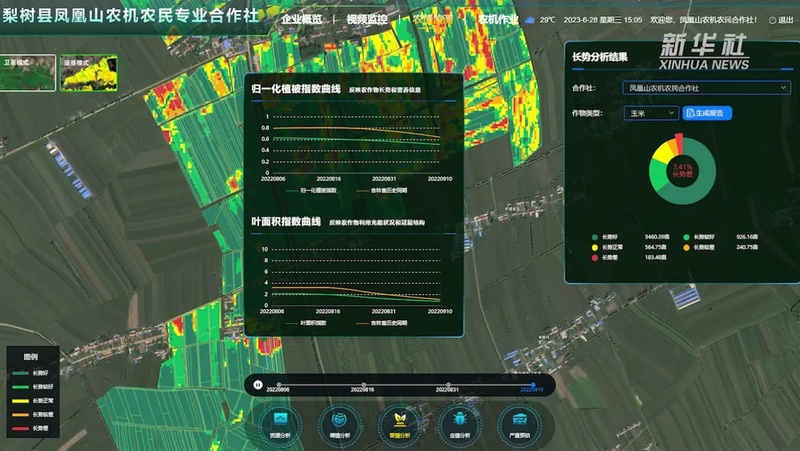Toggle 吉林省历史同期 series in the lower chart legend

coord(382,323)
